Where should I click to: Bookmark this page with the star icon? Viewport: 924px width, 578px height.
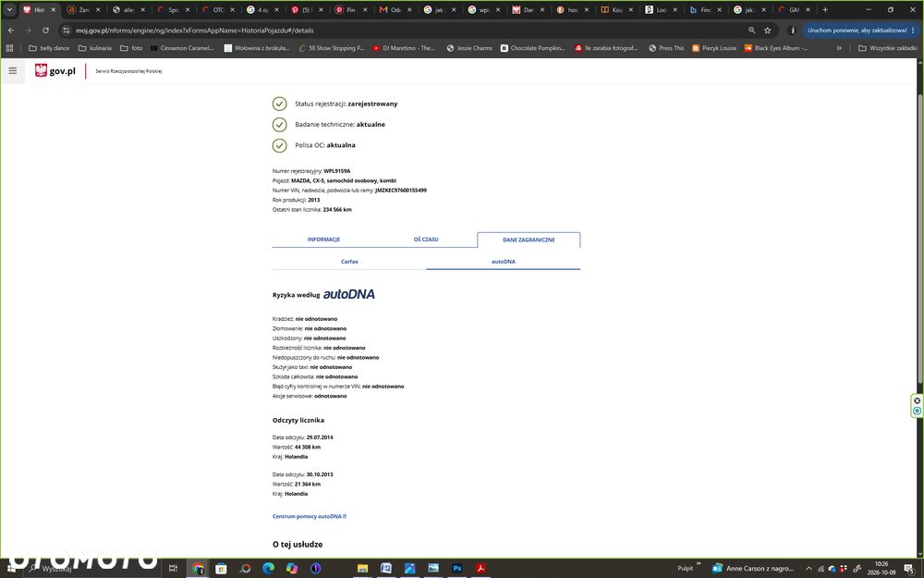[767, 31]
